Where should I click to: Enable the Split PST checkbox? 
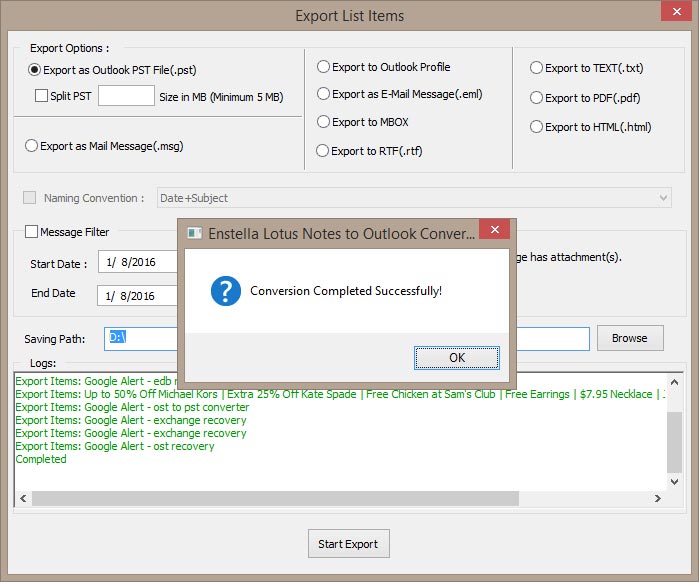pyautogui.click(x=42, y=96)
